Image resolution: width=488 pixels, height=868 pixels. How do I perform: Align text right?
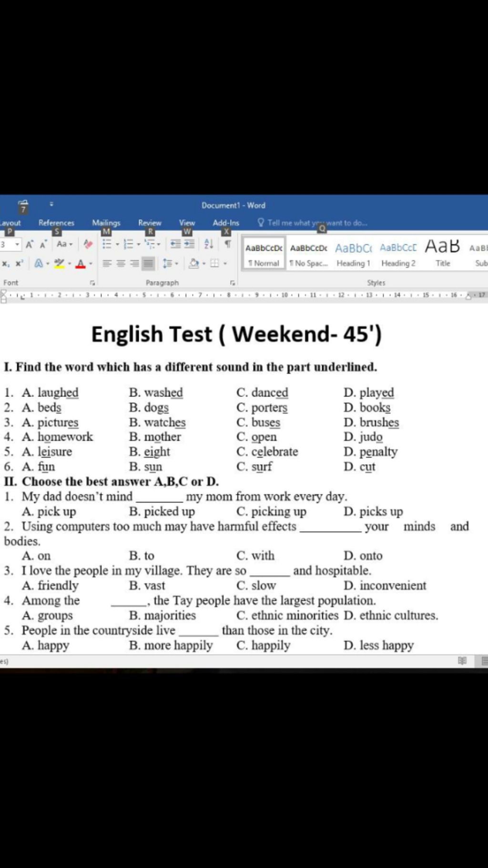point(135,263)
